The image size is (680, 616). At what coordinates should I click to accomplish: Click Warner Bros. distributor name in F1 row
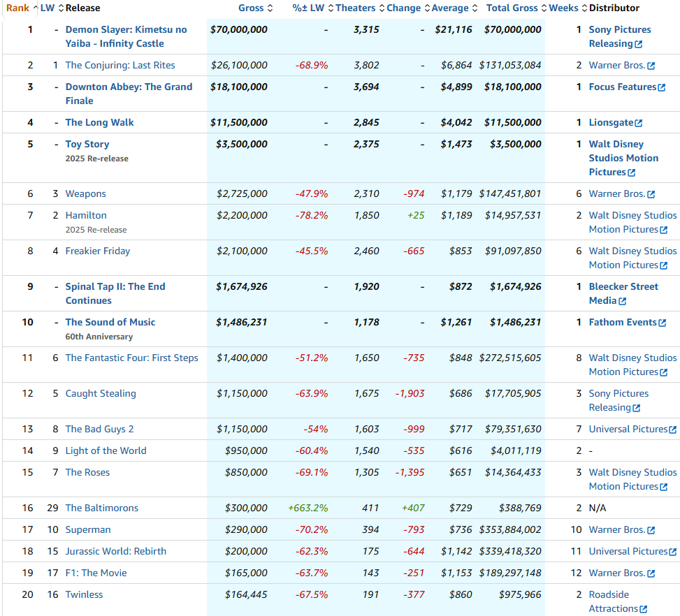point(616,573)
